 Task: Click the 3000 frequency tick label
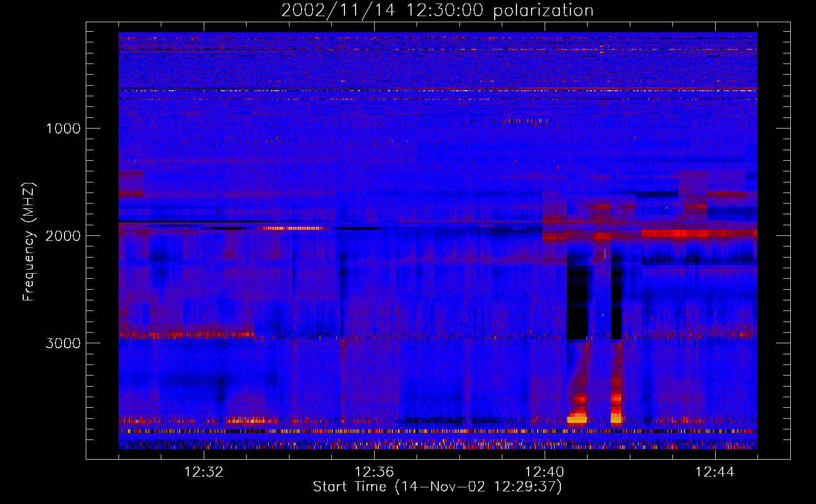tap(63, 343)
